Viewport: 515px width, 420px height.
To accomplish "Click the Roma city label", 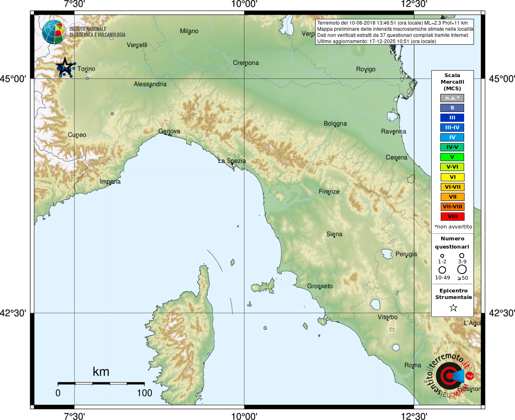I will click(x=413, y=365).
